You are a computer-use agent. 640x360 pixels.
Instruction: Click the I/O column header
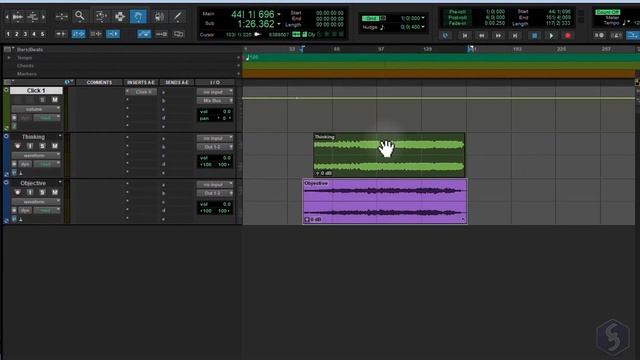pyautogui.click(x=215, y=82)
